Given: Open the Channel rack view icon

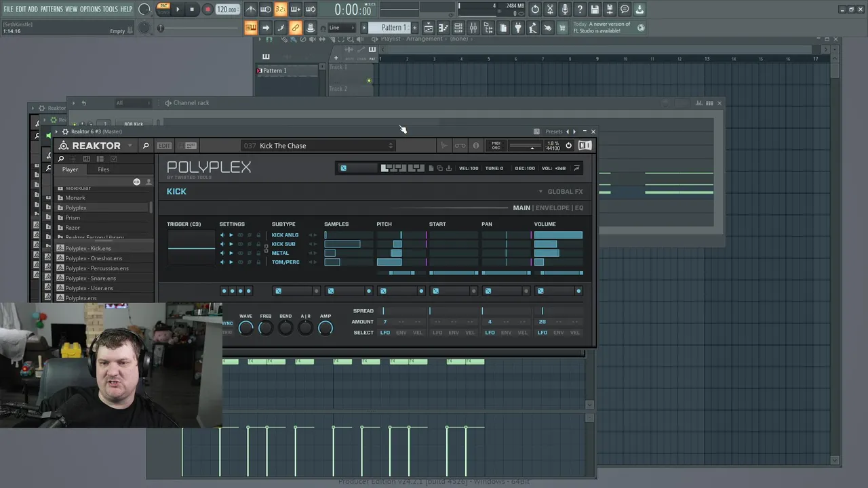Looking at the screenshot, I should tap(458, 28).
